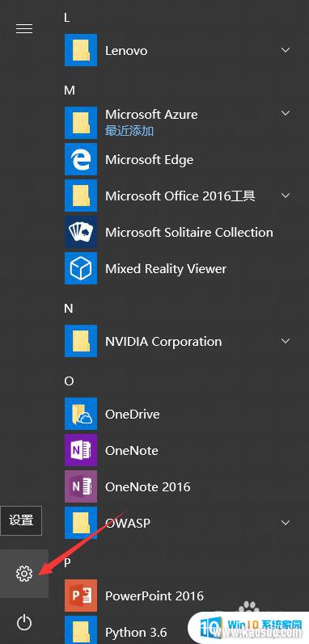
Task: Click the Mixed Reality Viewer label
Action: coord(166,269)
